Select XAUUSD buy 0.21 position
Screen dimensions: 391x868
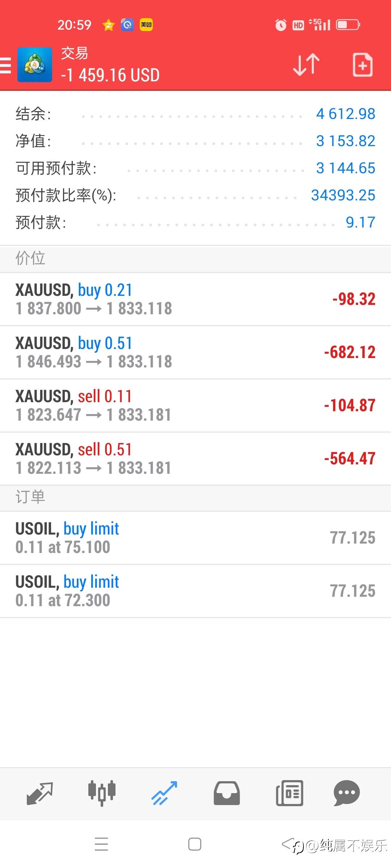coord(195,299)
